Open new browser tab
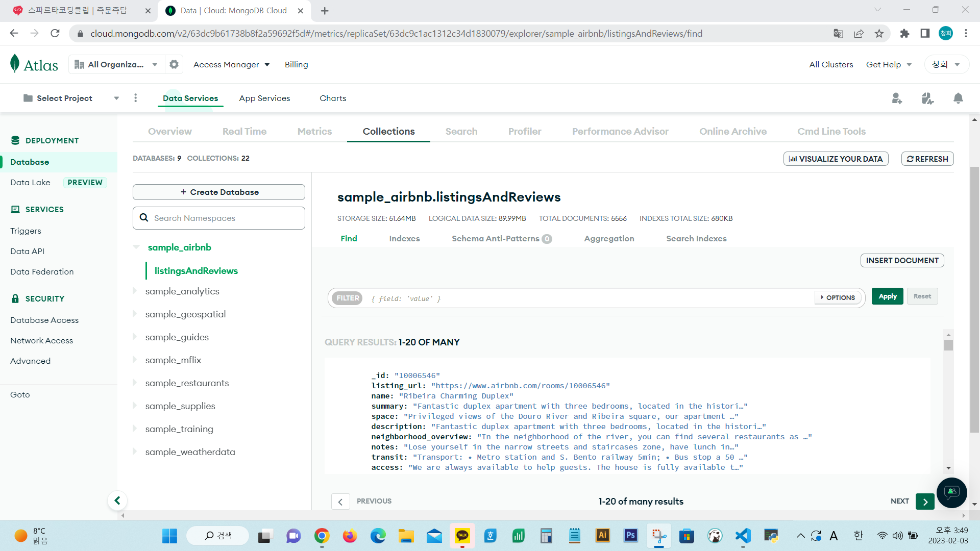 pyautogui.click(x=325, y=10)
